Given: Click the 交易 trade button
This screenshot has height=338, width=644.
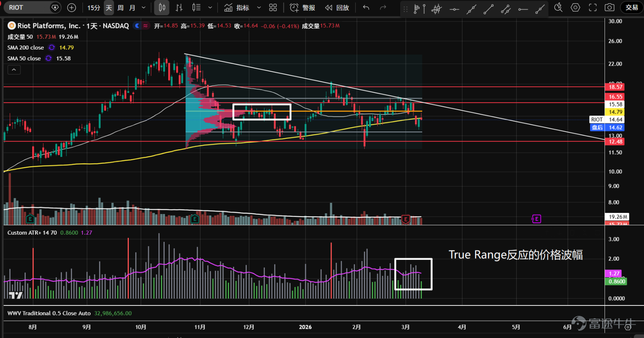Looking at the screenshot, I should [x=632, y=8].
